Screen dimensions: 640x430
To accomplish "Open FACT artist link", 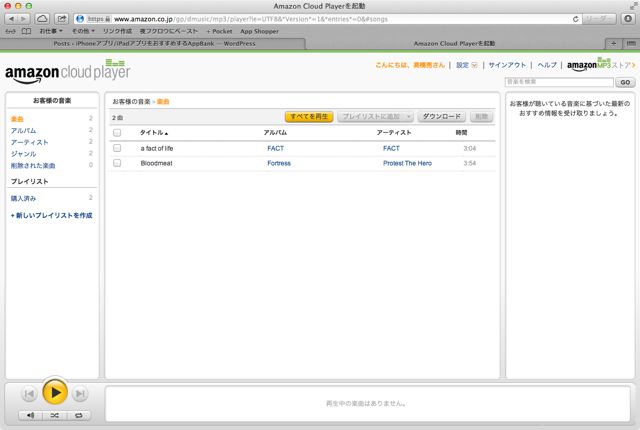I will click(391, 149).
